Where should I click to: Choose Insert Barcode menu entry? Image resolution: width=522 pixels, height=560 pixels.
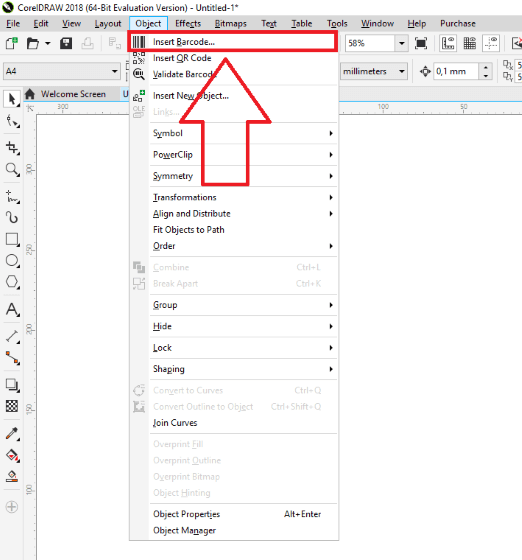click(233, 42)
